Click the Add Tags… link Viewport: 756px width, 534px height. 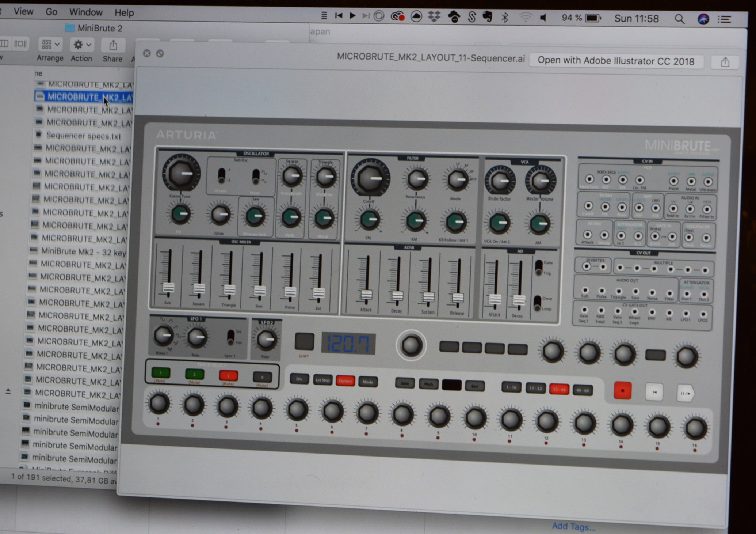point(573,526)
